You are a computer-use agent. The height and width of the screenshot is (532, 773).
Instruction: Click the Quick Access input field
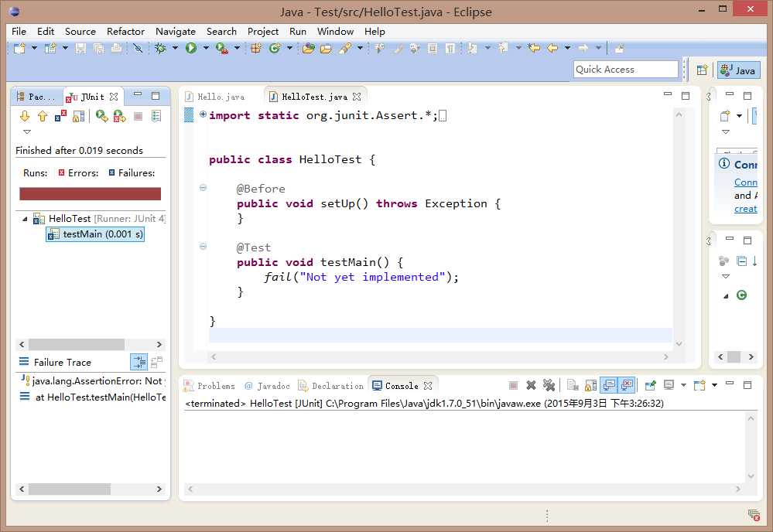coord(626,69)
